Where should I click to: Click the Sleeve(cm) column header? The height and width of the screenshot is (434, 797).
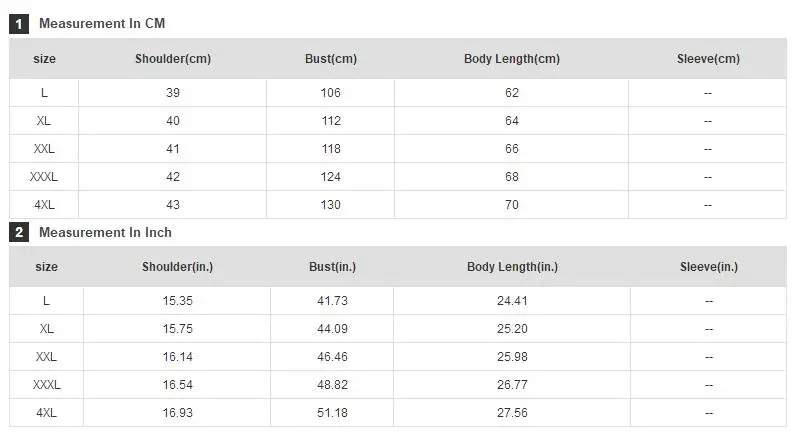(708, 58)
